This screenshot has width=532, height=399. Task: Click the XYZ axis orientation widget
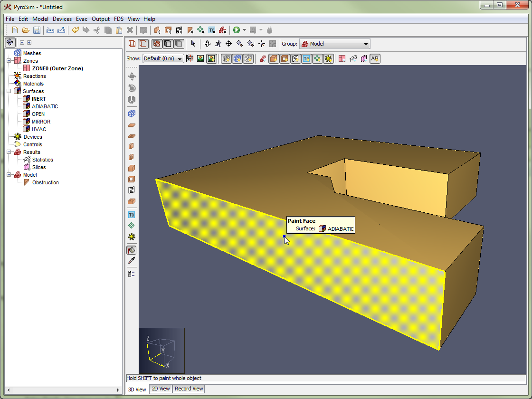point(161,351)
